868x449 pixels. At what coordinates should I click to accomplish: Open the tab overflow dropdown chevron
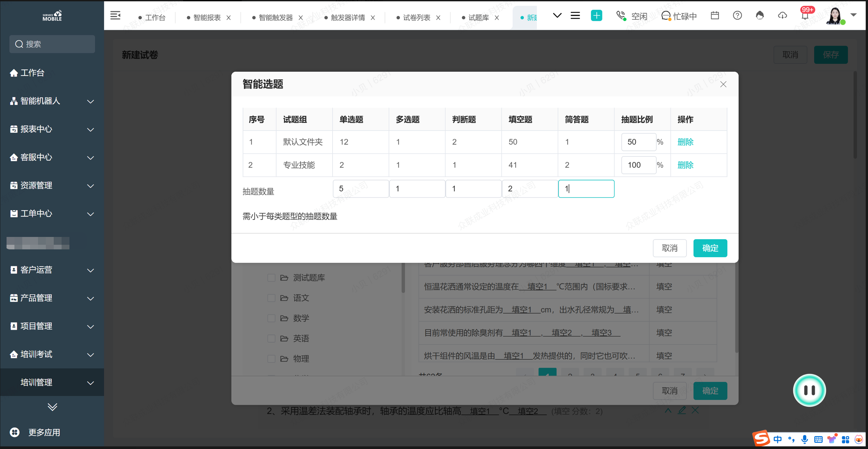point(557,15)
